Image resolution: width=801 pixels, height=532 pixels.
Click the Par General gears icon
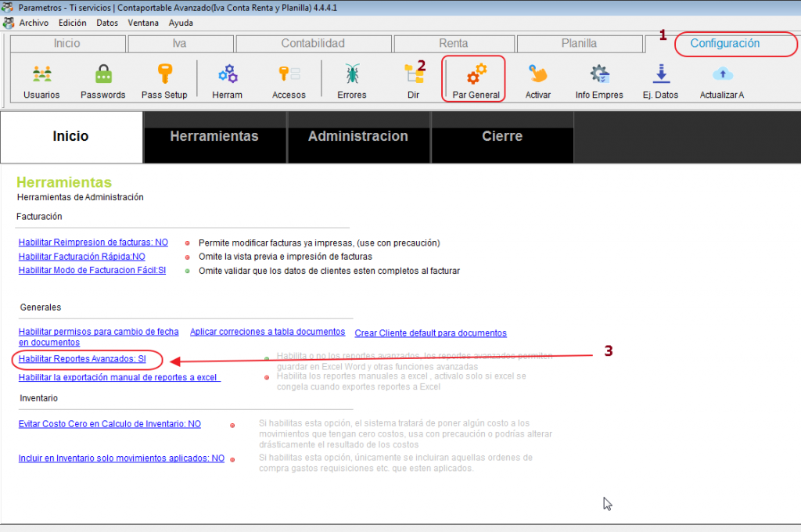476,75
